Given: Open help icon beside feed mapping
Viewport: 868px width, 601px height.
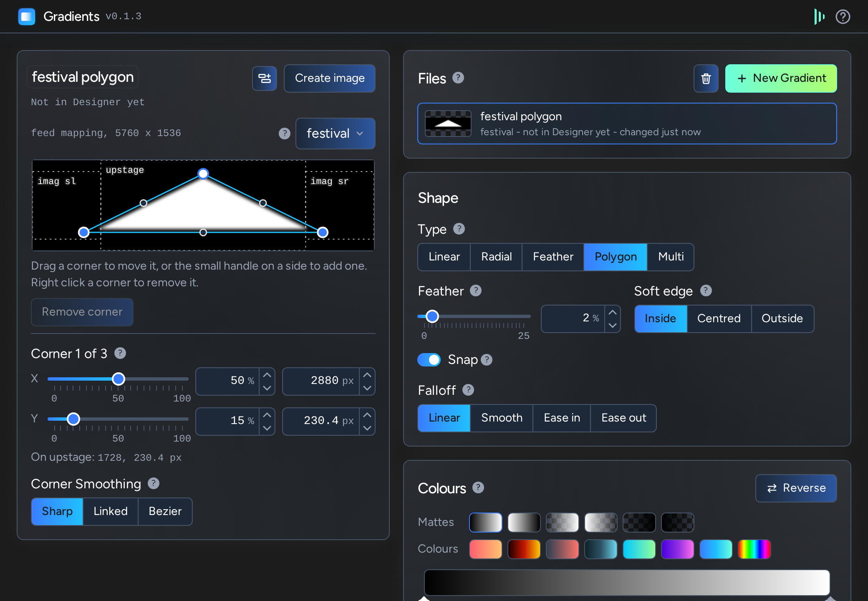Looking at the screenshot, I should [x=285, y=133].
